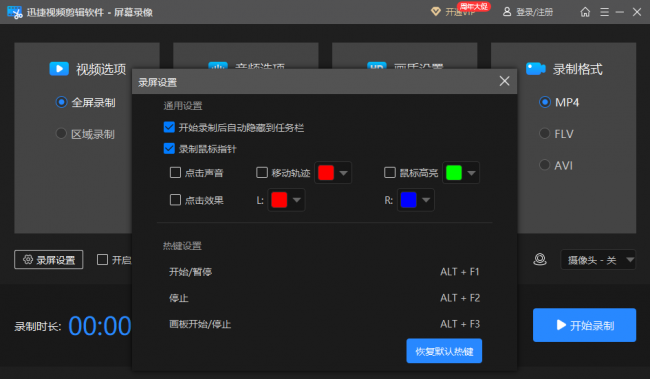This screenshot has height=379, width=650.
Task: Minimize the application window
Action: (x=620, y=12)
